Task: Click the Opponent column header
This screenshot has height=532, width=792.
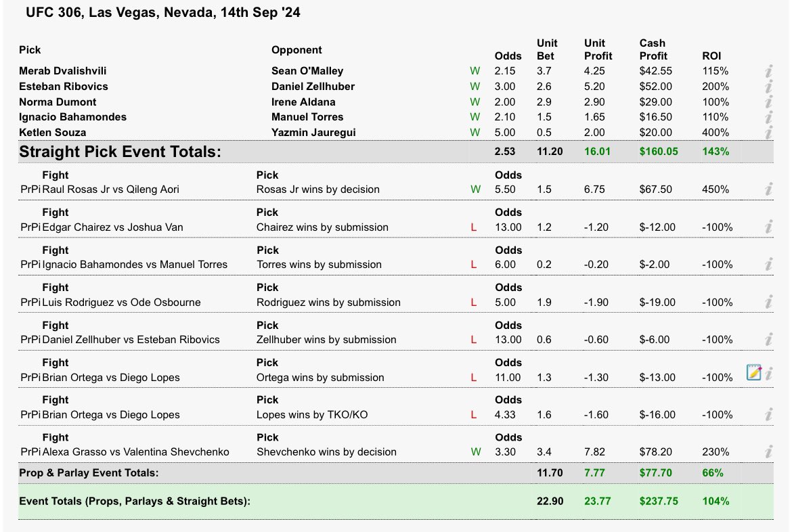Action: pyautogui.click(x=296, y=49)
